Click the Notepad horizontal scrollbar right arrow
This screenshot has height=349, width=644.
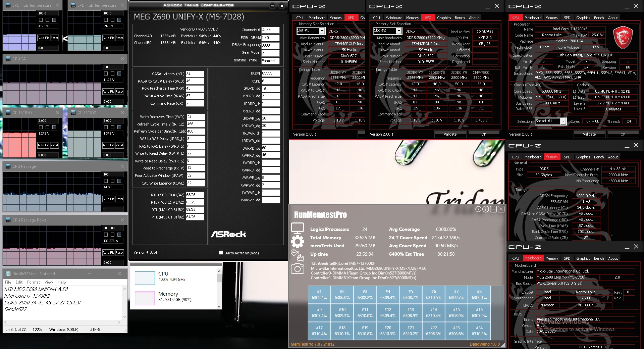(x=119, y=322)
